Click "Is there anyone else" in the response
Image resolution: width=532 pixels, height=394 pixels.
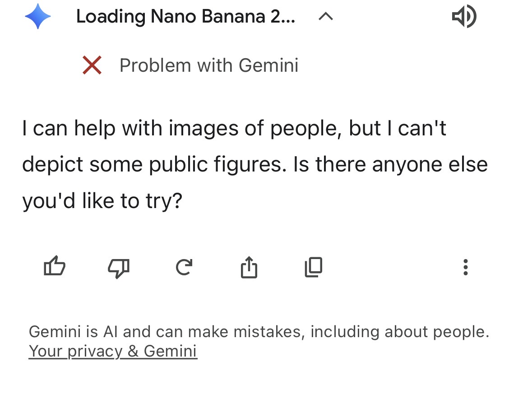pyautogui.click(x=390, y=164)
